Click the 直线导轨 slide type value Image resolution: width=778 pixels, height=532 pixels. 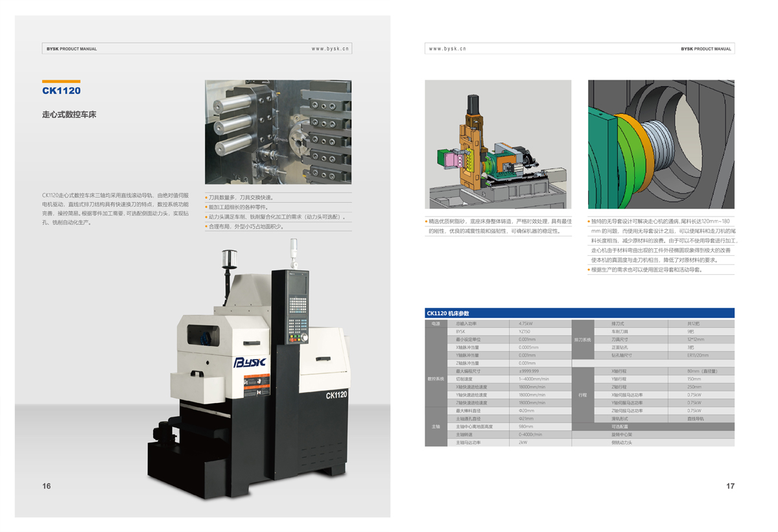[x=695, y=419]
